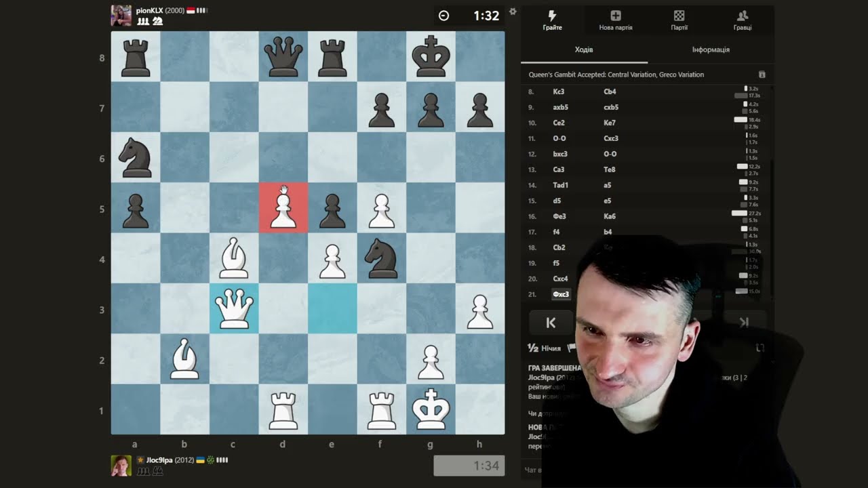
Task: Go to move 11 reply Cxc3
Action: (x=611, y=138)
